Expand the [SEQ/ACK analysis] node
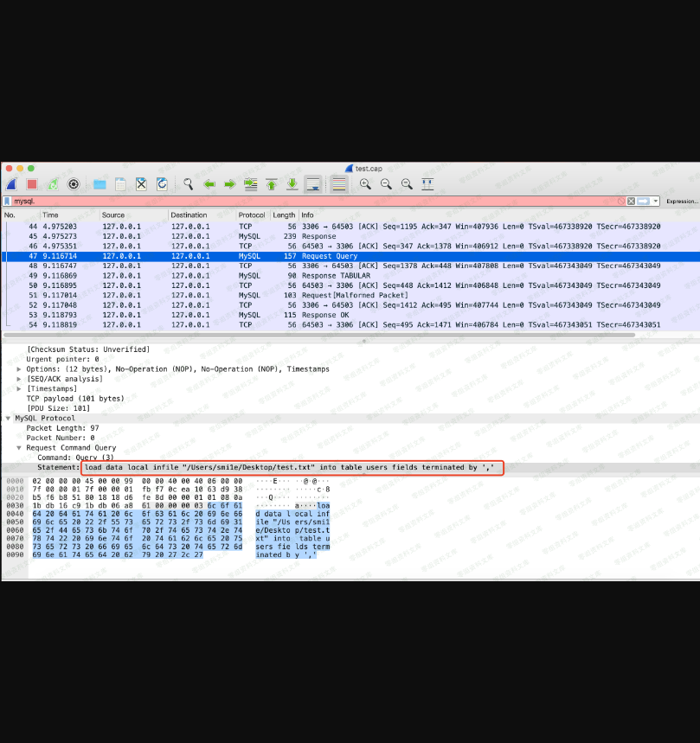Screen dimensions: 700x743 20,379
